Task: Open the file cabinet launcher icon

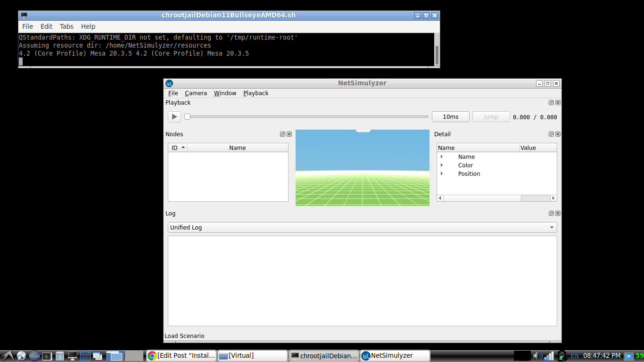Action: (59, 356)
